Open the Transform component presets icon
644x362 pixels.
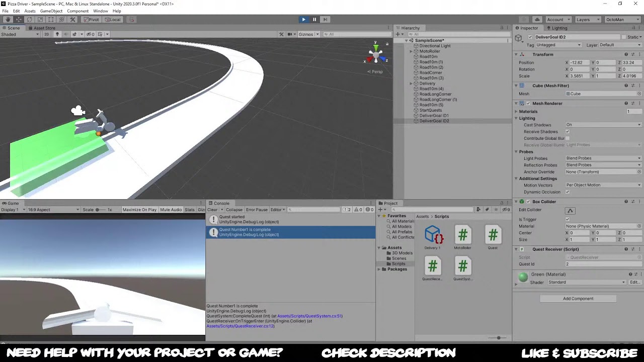coord(633,54)
